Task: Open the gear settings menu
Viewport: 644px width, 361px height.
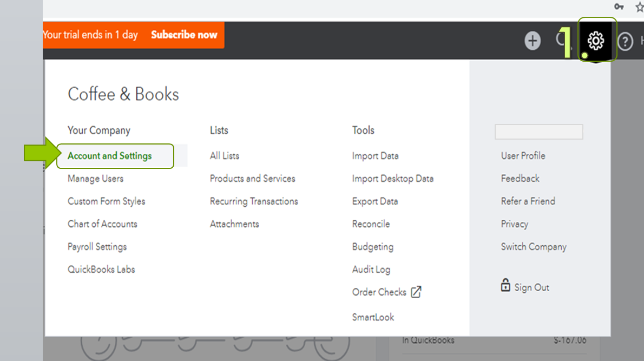Action: (595, 41)
